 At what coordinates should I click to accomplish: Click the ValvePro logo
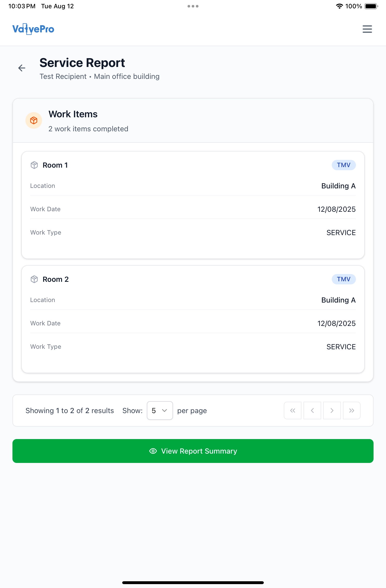(33, 29)
